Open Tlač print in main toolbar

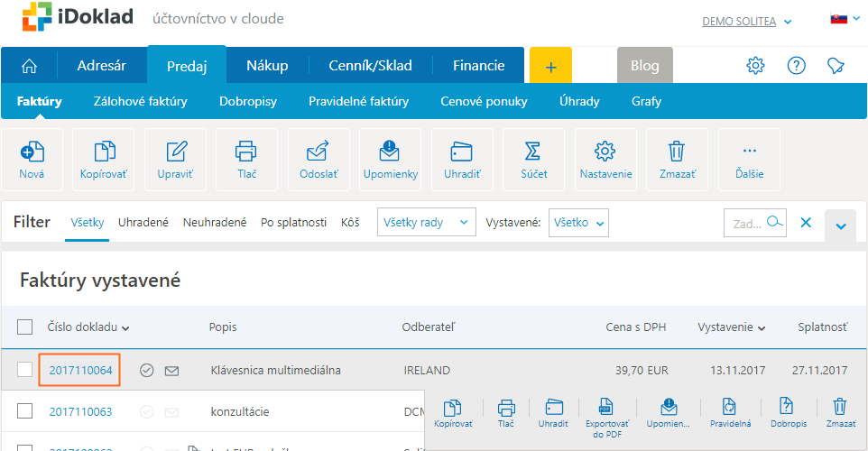coord(245,160)
